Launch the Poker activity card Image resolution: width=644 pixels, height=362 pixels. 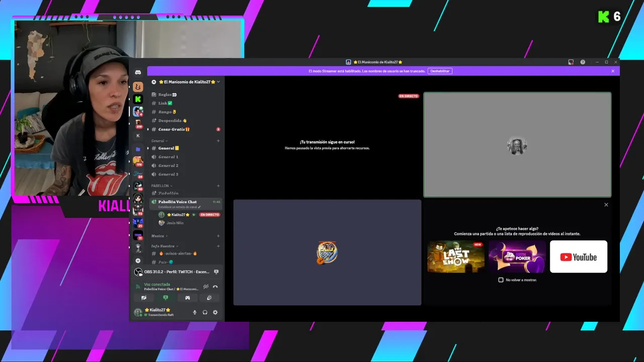point(517,256)
